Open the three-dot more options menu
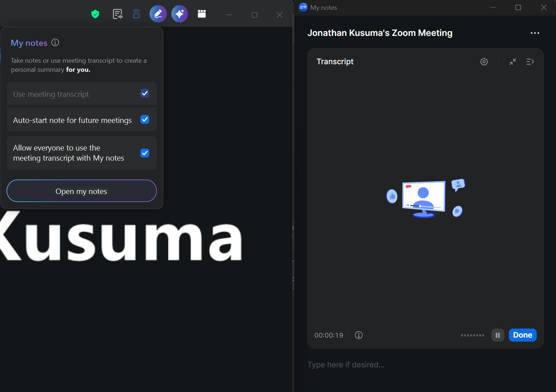556x392 pixels. [x=535, y=33]
